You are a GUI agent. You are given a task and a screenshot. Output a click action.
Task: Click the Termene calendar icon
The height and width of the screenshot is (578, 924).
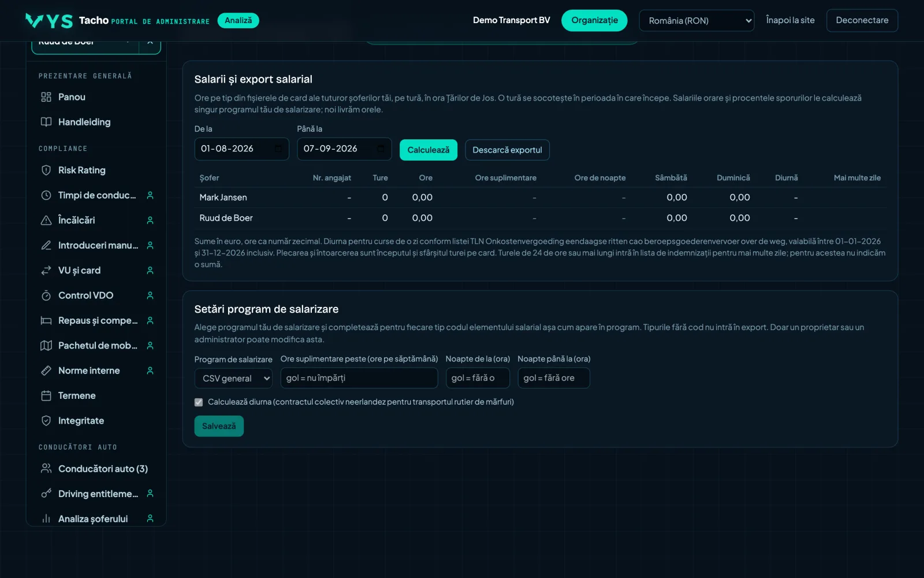click(46, 395)
